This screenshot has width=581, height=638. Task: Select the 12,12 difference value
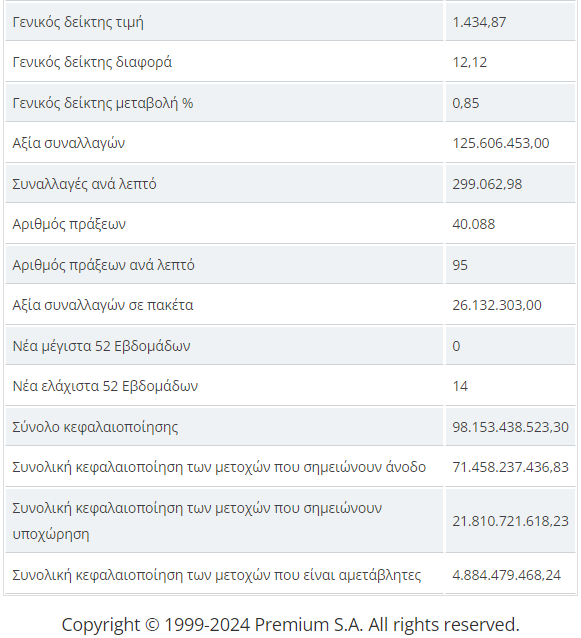pyautogui.click(x=470, y=62)
